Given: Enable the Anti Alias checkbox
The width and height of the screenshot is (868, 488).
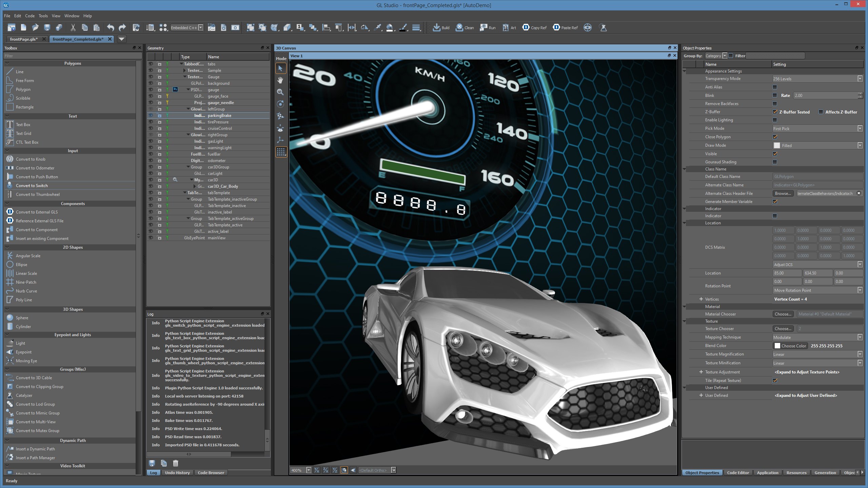Looking at the screenshot, I should [775, 87].
